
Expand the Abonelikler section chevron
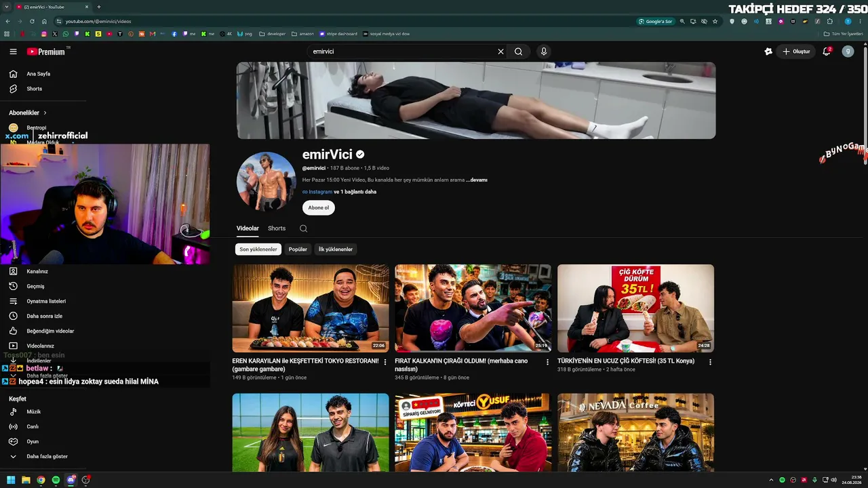click(x=45, y=113)
